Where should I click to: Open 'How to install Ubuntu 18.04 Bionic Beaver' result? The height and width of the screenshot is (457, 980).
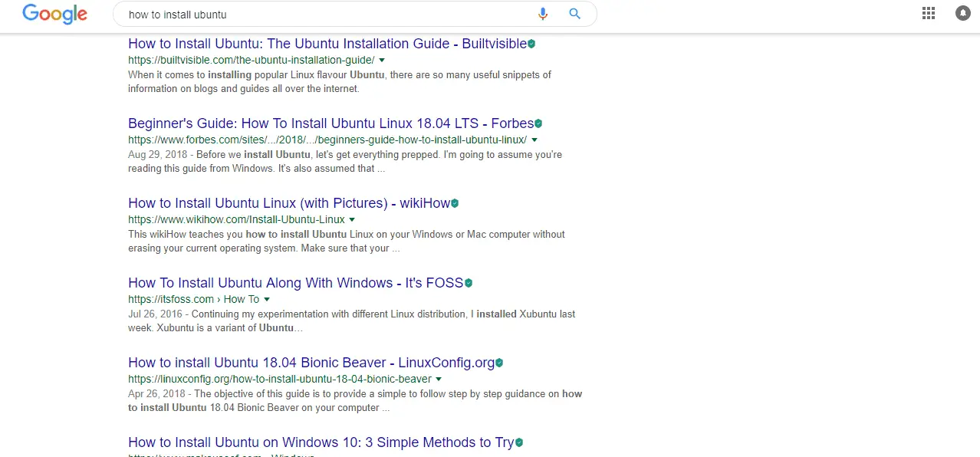[311, 363]
